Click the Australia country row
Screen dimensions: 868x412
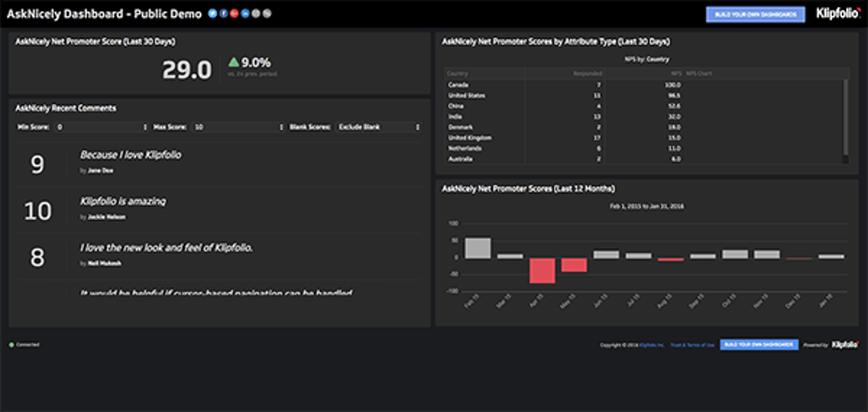[x=644, y=159]
